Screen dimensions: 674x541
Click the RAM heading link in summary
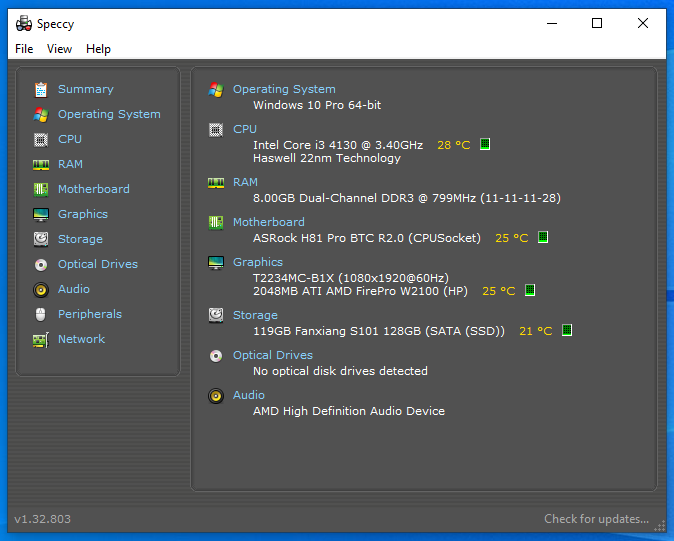click(245, 182)
